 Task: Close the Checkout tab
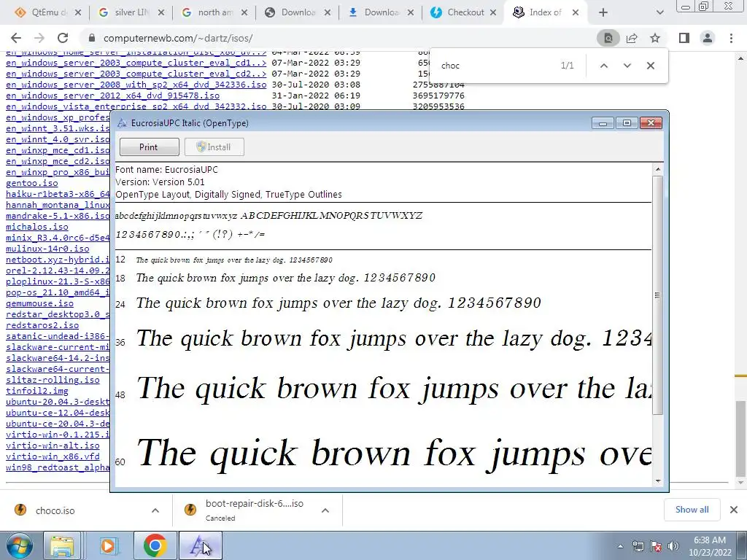coord(494,12)
